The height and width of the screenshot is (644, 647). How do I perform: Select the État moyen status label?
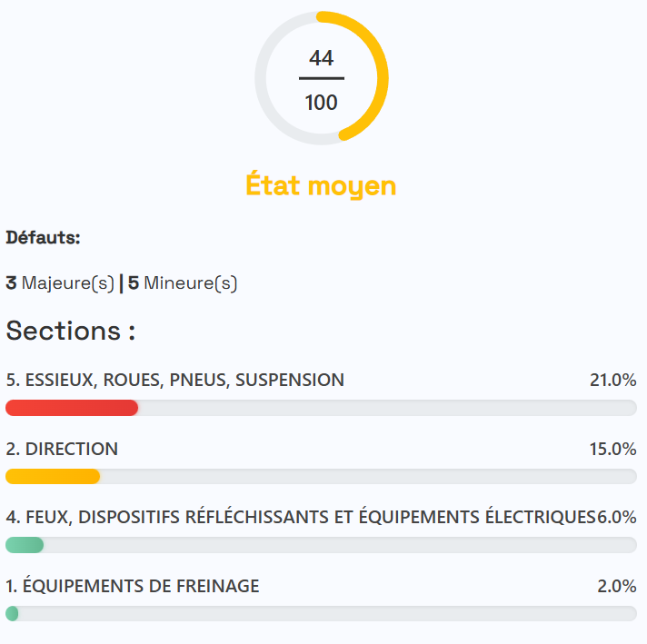point(322,185)
